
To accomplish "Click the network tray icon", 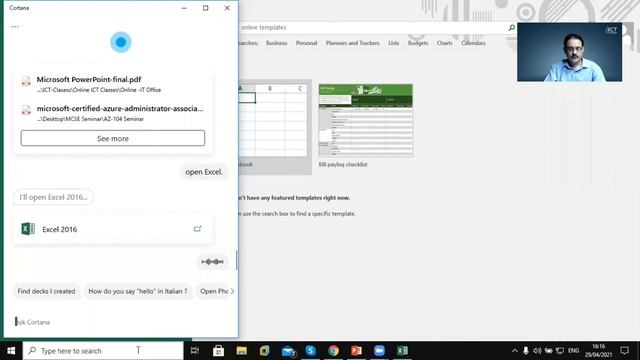I will tap(560, 351).
